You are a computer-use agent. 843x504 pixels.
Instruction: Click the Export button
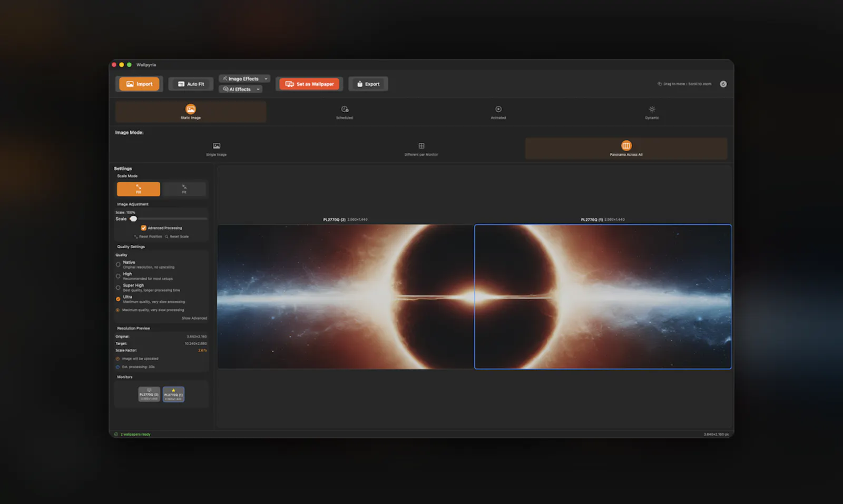(x=368, y=84)
